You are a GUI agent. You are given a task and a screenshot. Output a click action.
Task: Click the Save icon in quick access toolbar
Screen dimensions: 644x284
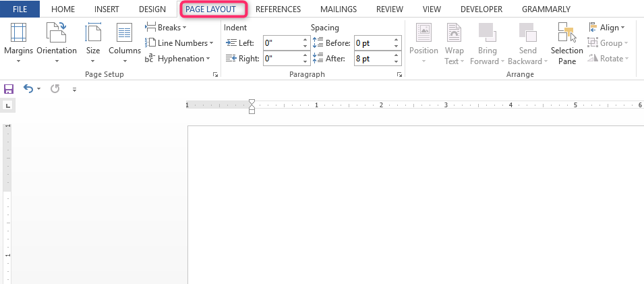(x=9, y=89)
